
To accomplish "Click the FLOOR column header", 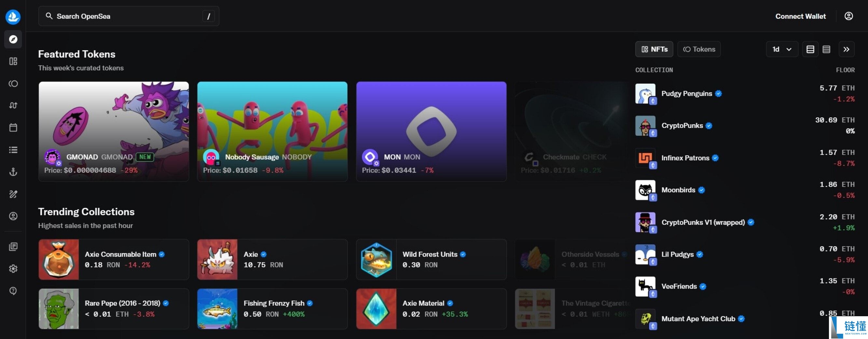I will click(x=845, y=70).
